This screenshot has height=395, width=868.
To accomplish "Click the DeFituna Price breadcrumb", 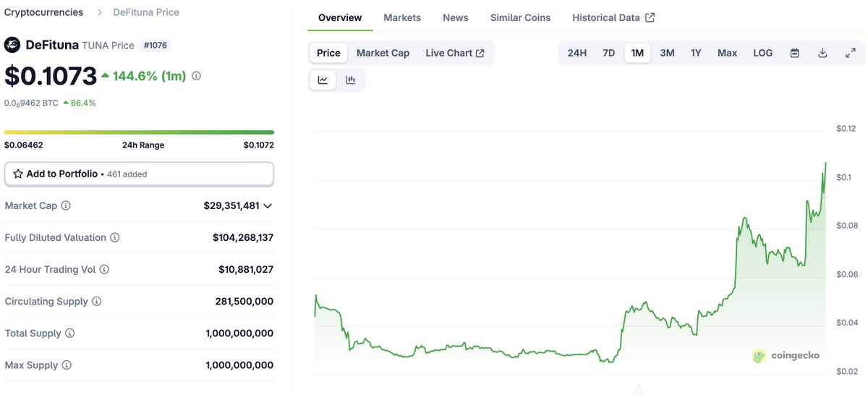I will (x=146, y=12).
